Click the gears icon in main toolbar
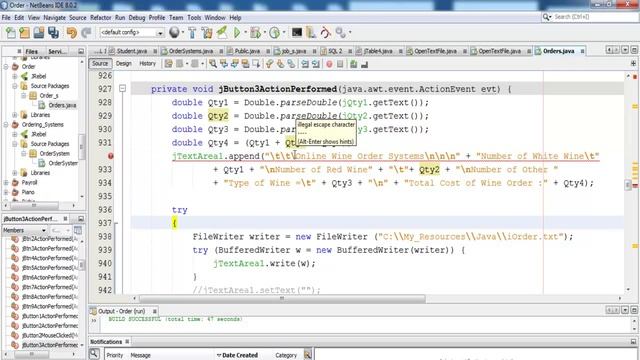This screenshot has width=640, height=360. (x=340, y=33)
